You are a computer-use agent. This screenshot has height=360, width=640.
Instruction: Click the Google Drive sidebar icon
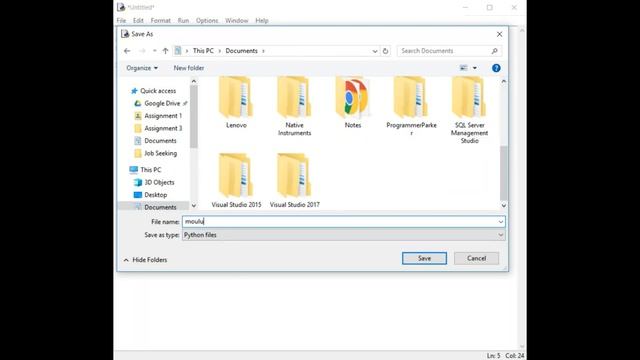pos(138,104)
